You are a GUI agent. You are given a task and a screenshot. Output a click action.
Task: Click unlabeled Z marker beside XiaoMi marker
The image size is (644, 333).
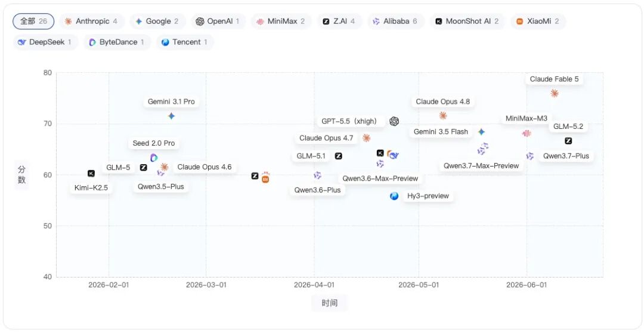(x=255, y=176)
